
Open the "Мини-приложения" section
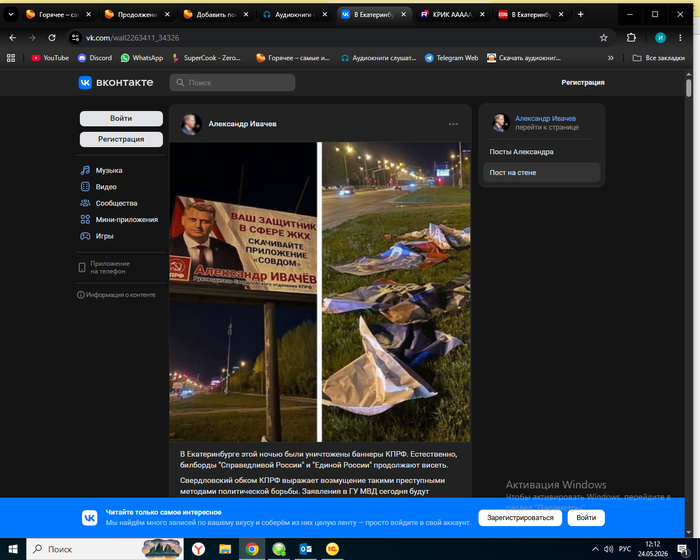click(121, 220)
